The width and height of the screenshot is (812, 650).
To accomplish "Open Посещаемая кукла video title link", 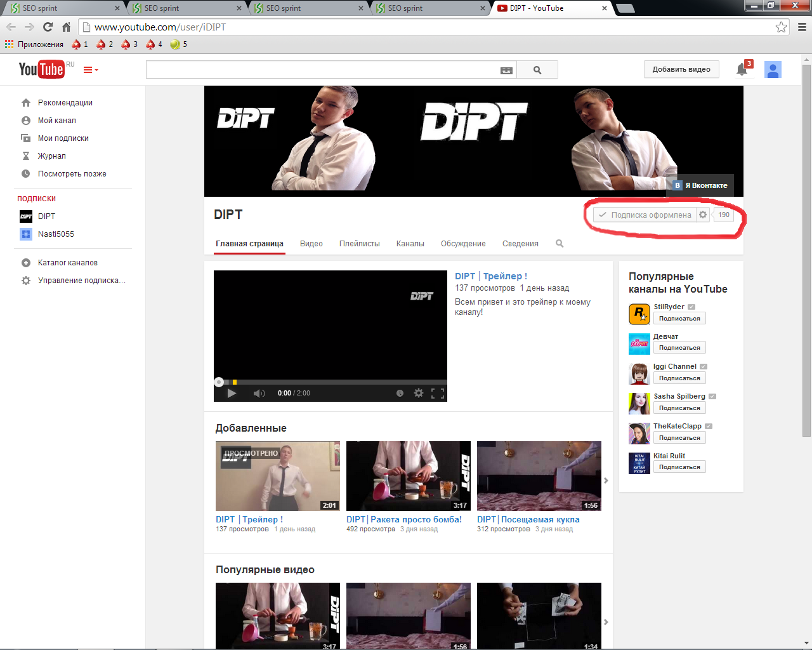I will [x=528, y=519].
